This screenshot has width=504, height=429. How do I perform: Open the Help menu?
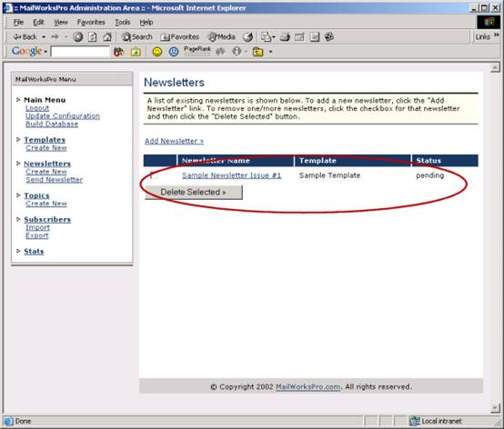click(x=146, y=22)
